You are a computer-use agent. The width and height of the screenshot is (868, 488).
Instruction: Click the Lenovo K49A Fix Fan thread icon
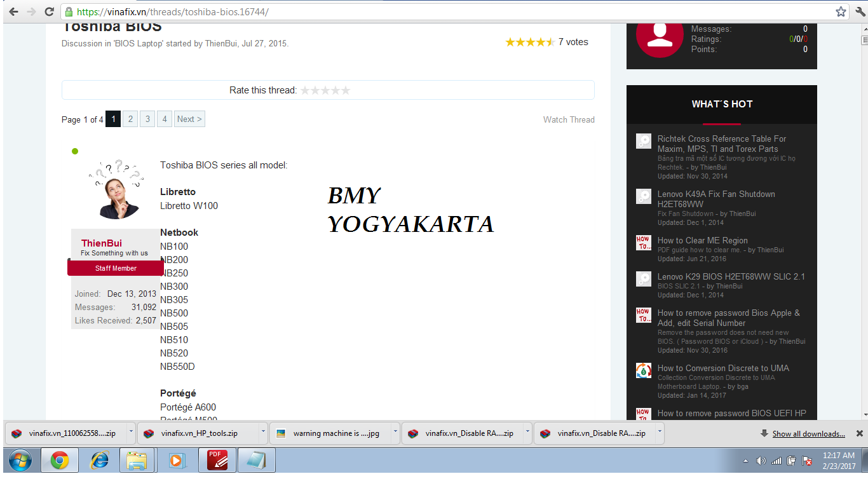click(644, 196)
